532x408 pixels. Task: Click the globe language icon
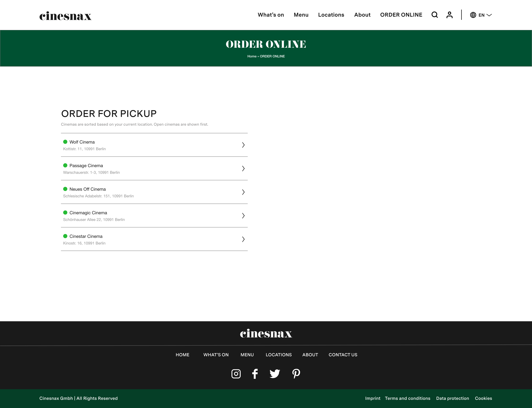pos(473,15)
